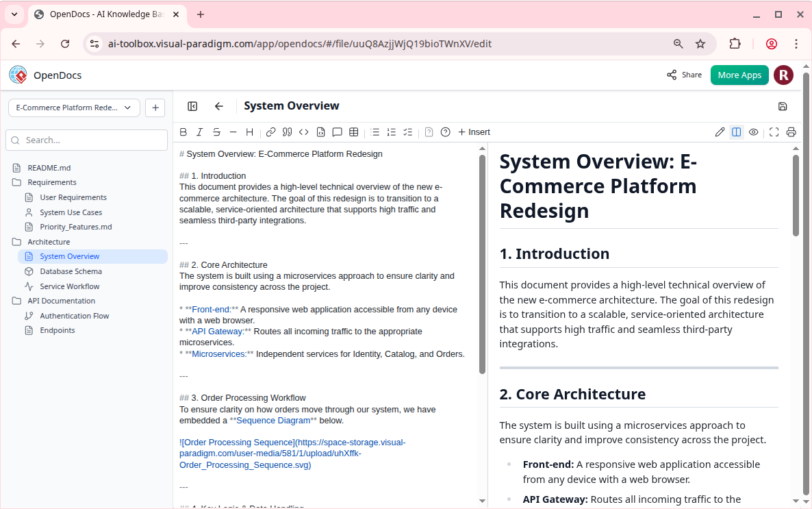Insert a table from the toolbar
812x509 pixels.
coord(354,132)
